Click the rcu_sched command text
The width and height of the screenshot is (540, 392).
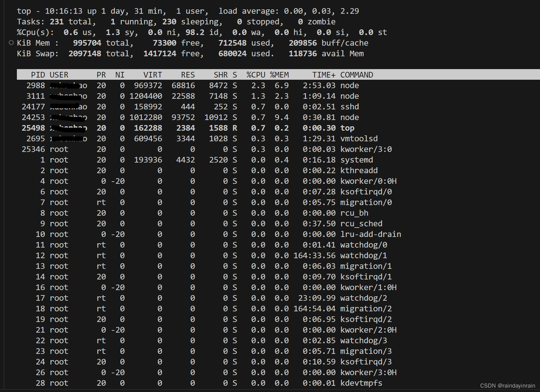361,224
